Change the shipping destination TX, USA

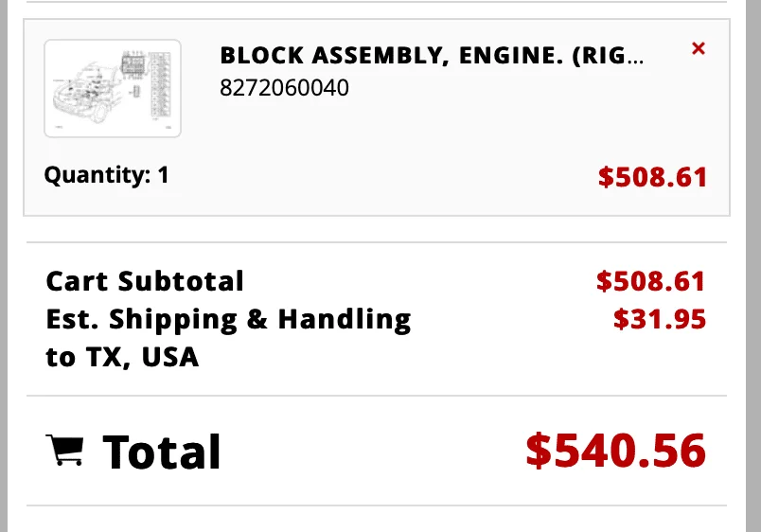point(142,357)
